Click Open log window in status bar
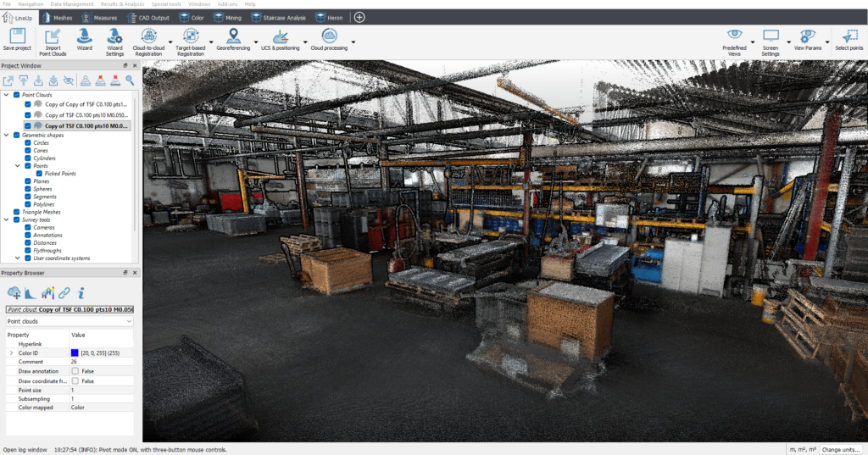Image resolution: width=868 pixels, height=455 pixels. pyautogui.click(x=25, y=449)
